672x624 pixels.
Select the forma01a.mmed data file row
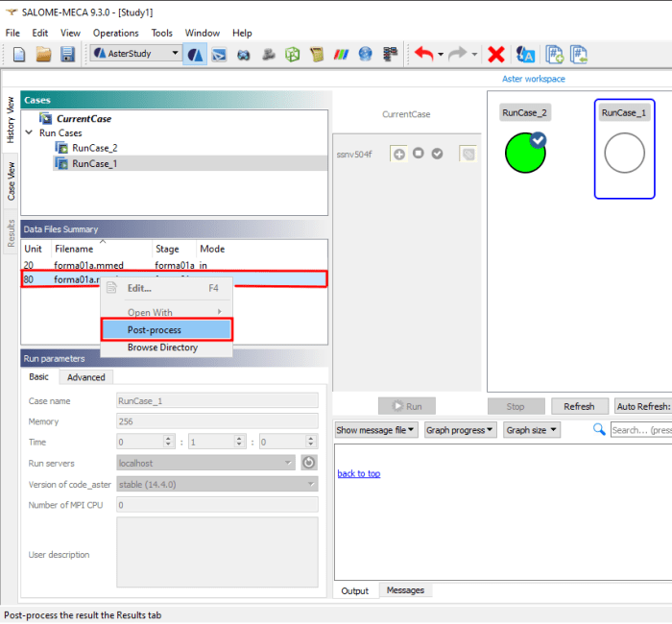tap(174, 265)
